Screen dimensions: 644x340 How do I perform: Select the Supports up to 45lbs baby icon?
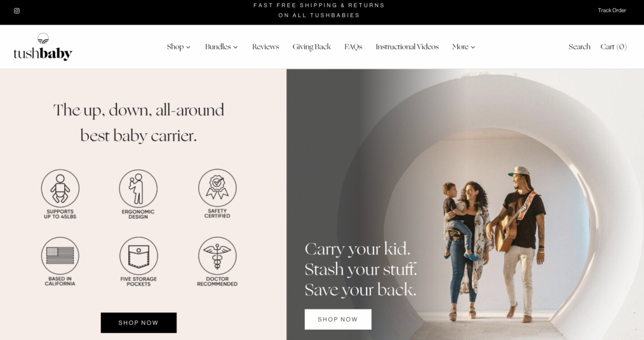(60, 188)
